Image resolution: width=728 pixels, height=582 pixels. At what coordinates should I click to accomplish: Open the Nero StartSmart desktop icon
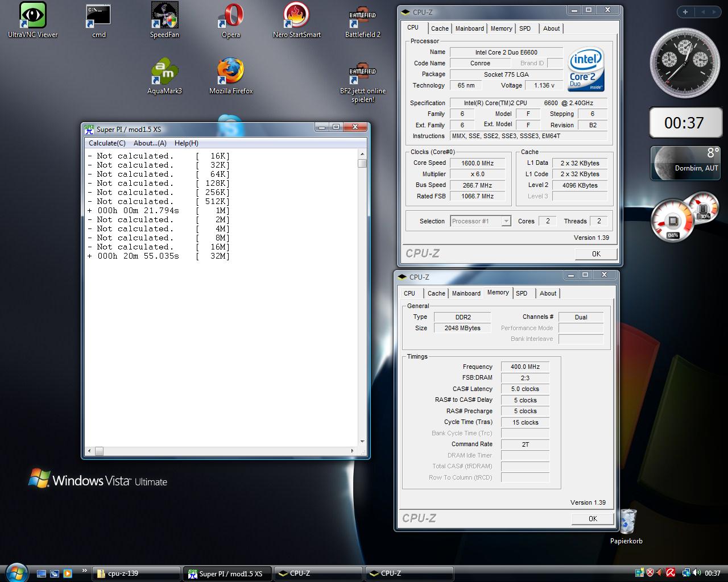pos(296,20)
